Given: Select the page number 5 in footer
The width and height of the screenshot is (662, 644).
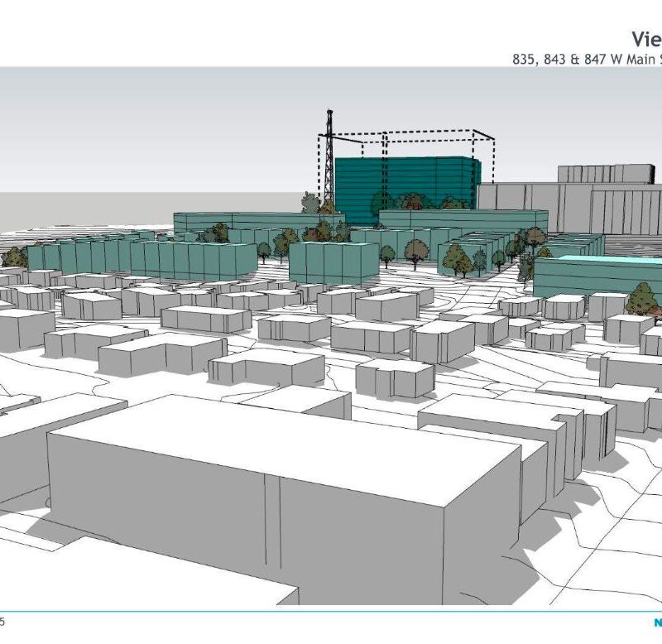Looking at the screenshot, I should (x=2, y=621).
